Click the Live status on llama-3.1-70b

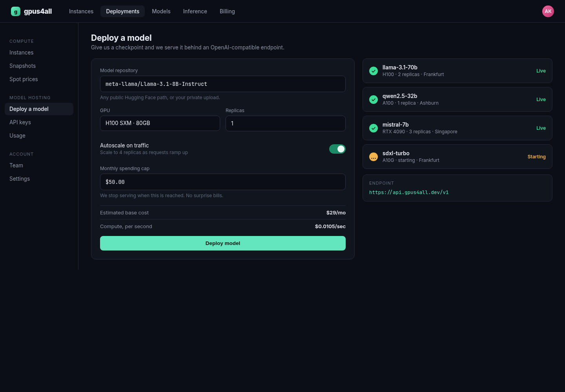(541, 71)
